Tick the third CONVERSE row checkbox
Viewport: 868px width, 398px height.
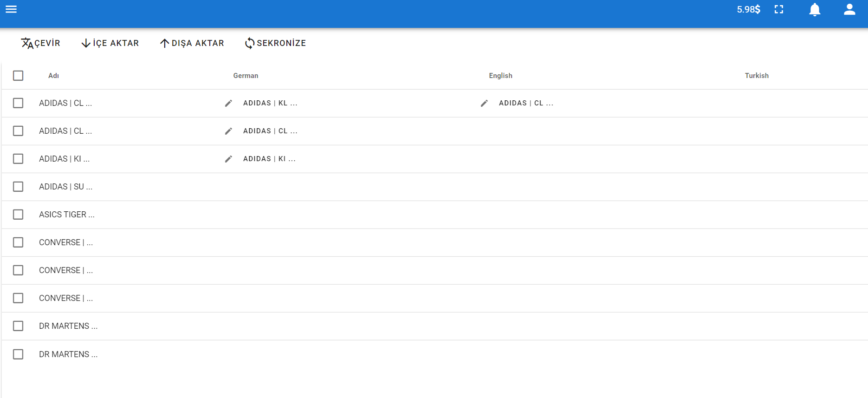coord(18,298)
